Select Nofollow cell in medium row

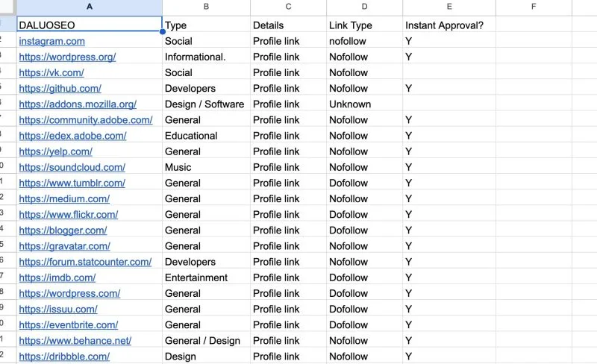pyautogui.click(x=364, y=198)
